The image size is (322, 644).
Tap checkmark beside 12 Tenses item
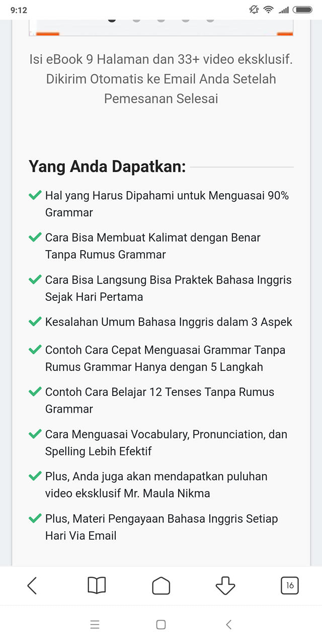[x=35, y=391]
